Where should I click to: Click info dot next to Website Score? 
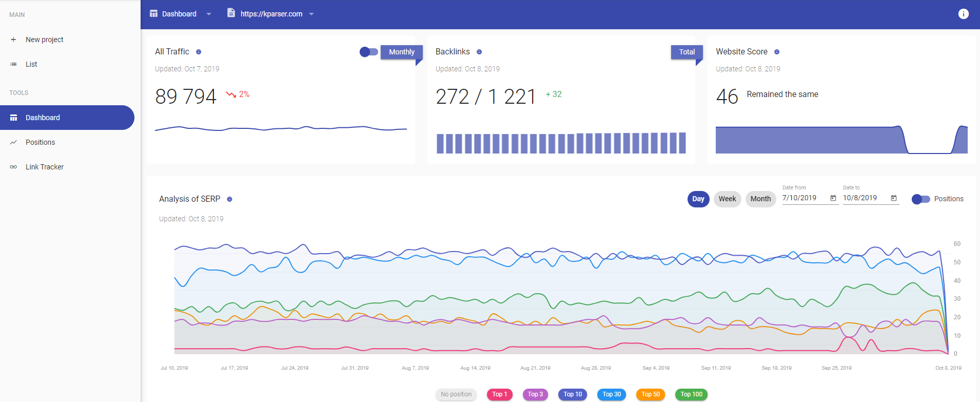(777, 52)
